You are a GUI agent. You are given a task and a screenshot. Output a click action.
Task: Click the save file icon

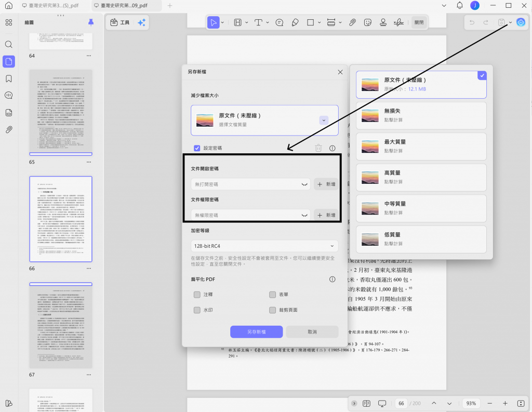tap(501, 22)
